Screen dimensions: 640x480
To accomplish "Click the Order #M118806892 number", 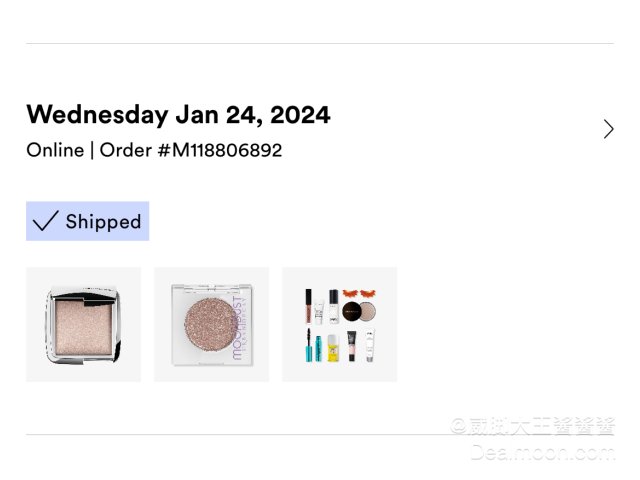I will [191, 151].
